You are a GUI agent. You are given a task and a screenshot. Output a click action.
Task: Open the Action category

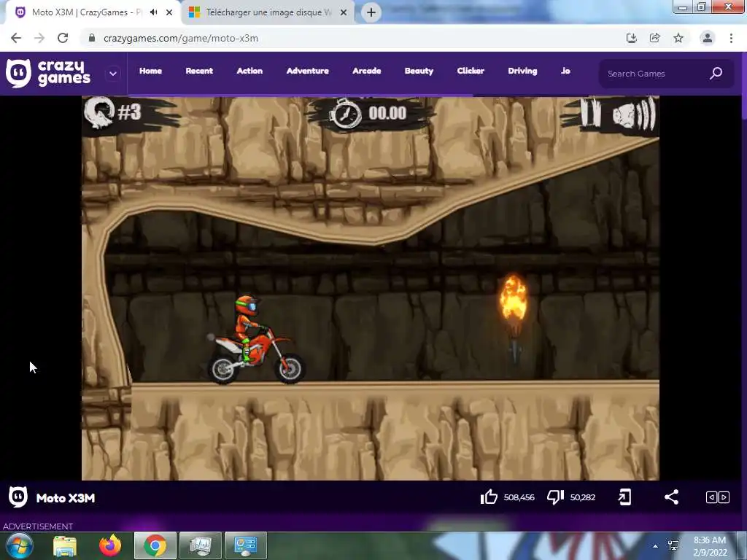tap(249, 71)
